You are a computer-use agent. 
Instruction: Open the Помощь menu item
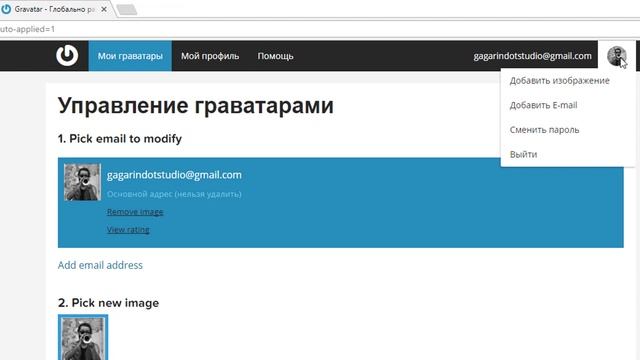(275, 56)
